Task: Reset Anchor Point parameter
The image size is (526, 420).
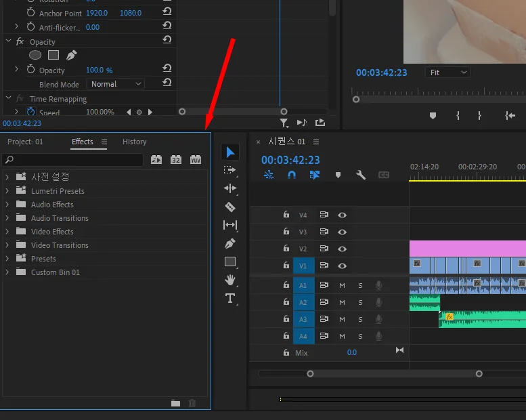Action: pos(167,12)
